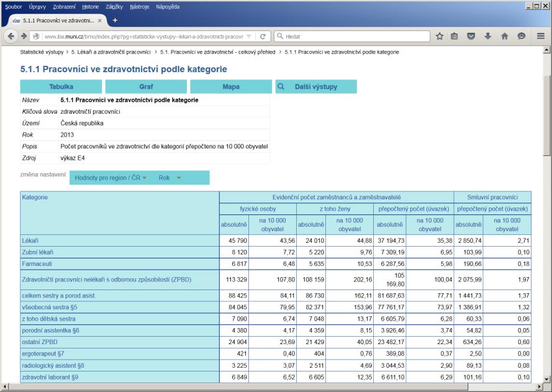This screenshot has width=552, height=392.
Task: Click in the address bar URL
Action: coord(143,36)
